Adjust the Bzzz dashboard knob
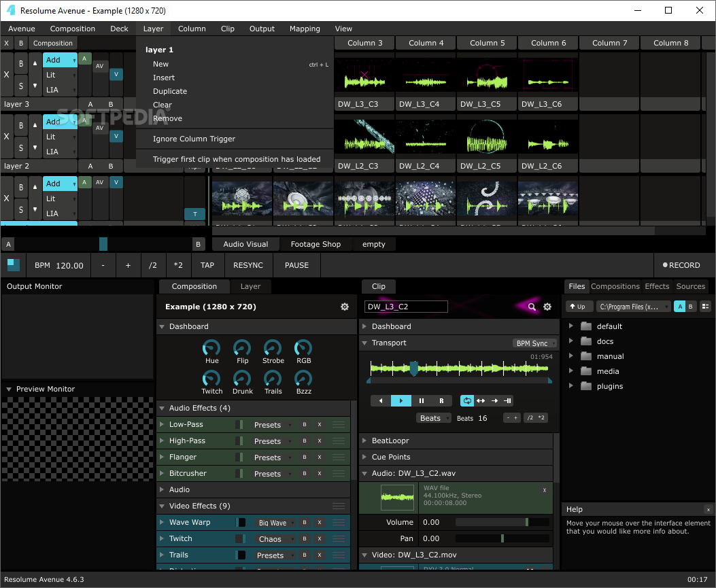The image size is (716, 588). point(303,379)
